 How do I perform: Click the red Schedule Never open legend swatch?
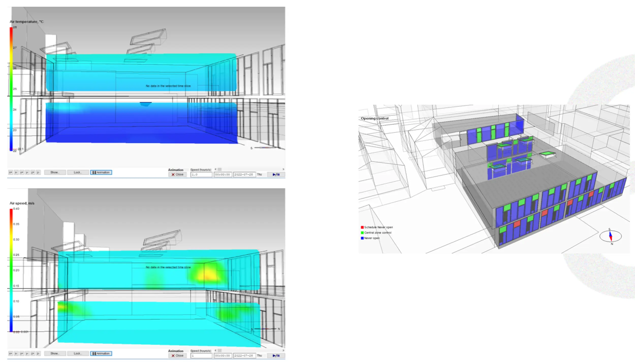pos(362,227)
